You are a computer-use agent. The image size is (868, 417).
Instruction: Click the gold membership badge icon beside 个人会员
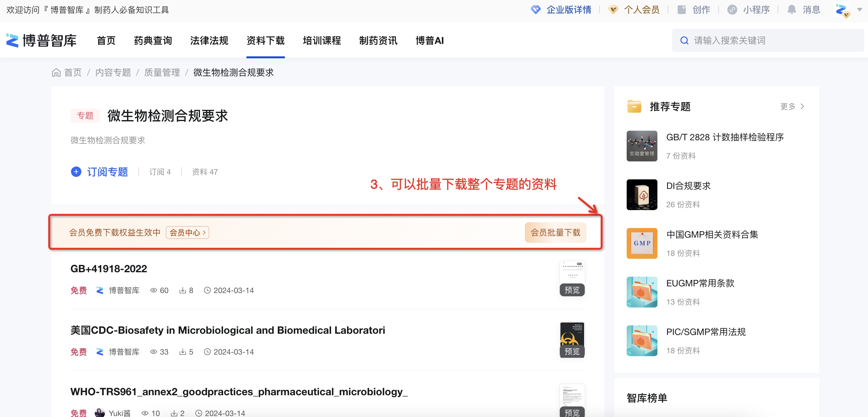pyautogui.click(x=613, y=9)
